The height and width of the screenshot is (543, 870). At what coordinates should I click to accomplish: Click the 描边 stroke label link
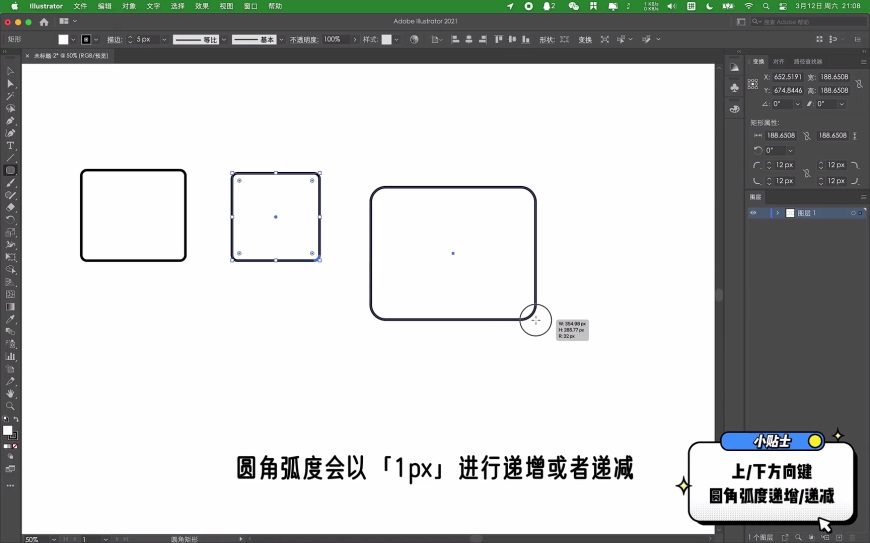[x=114, y=39]
